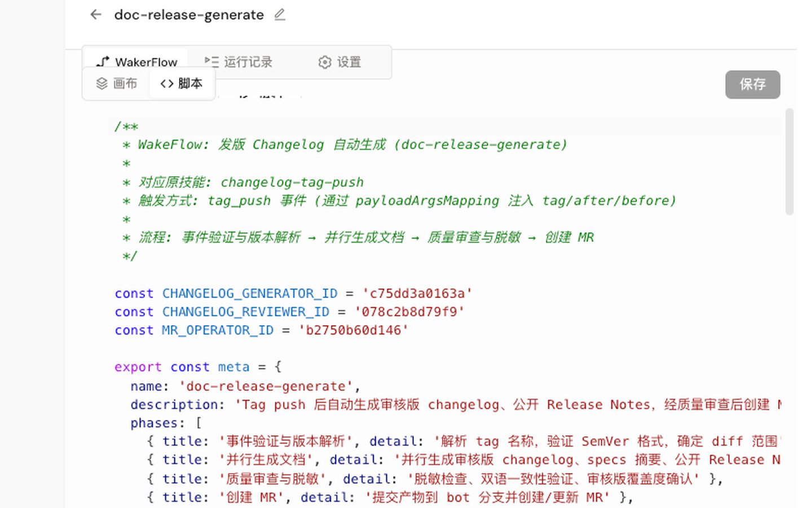Click the vertical scrollbar of the editor
812x508 pixels.
click(x=789, y=161)
